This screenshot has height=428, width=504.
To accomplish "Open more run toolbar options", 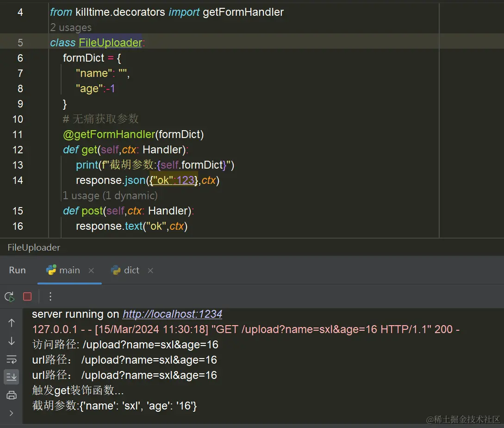I will tap(50, 296).
